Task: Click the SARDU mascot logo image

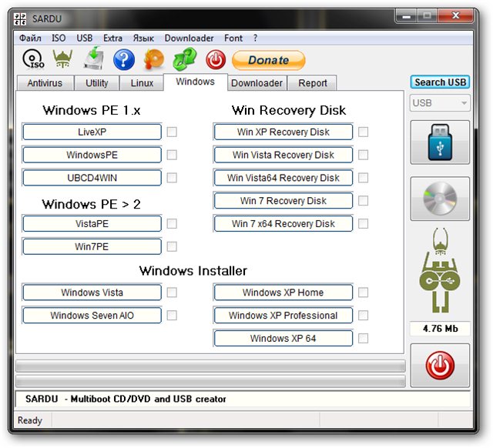Action: click(440, 270)
